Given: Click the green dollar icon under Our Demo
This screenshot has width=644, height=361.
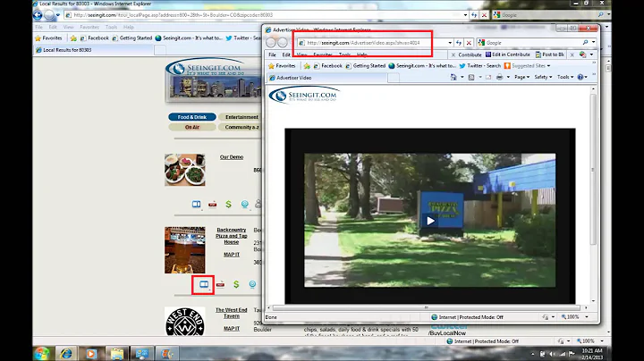Looking at the screenshot, I should (228, 204).
